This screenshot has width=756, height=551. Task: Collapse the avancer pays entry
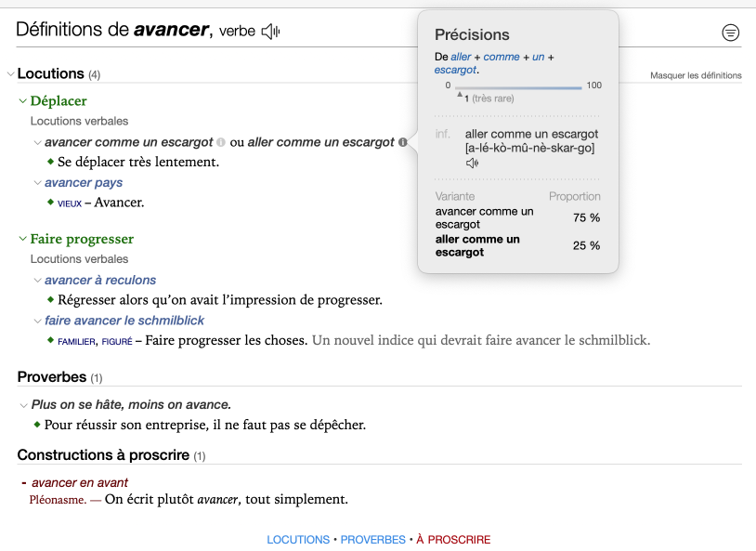pos(37,183)
